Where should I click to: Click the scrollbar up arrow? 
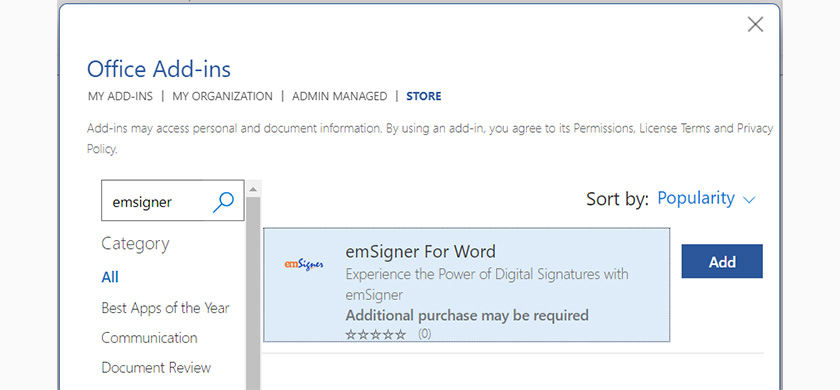coord(253,189)
